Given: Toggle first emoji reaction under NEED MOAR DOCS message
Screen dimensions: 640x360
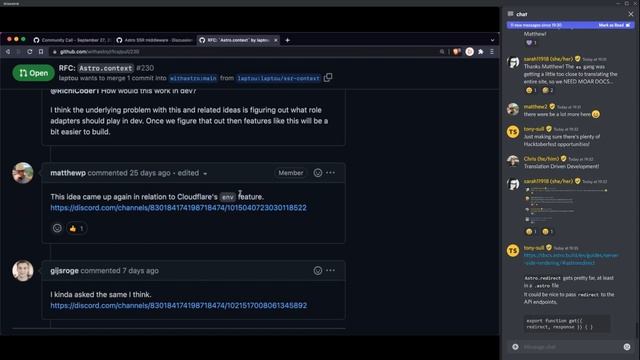Looking at the screenshot, I should 531,91.
